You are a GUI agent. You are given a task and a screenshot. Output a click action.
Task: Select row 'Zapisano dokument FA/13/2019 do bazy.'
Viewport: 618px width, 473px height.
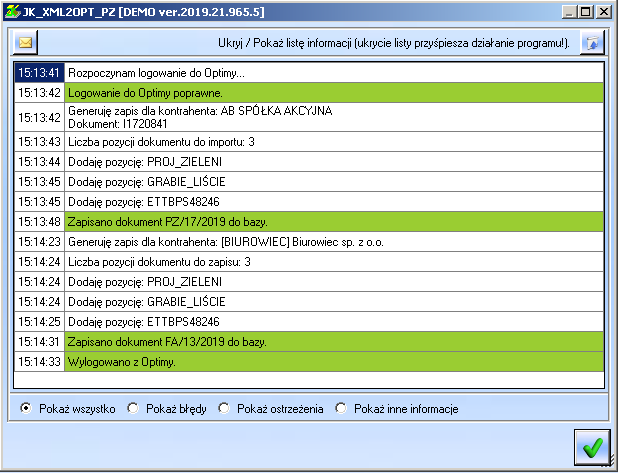pyautogui.click(x=309, y=342)
